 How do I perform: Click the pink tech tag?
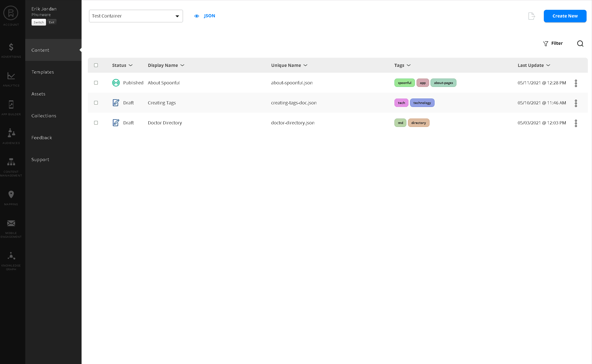pos(401,103)
